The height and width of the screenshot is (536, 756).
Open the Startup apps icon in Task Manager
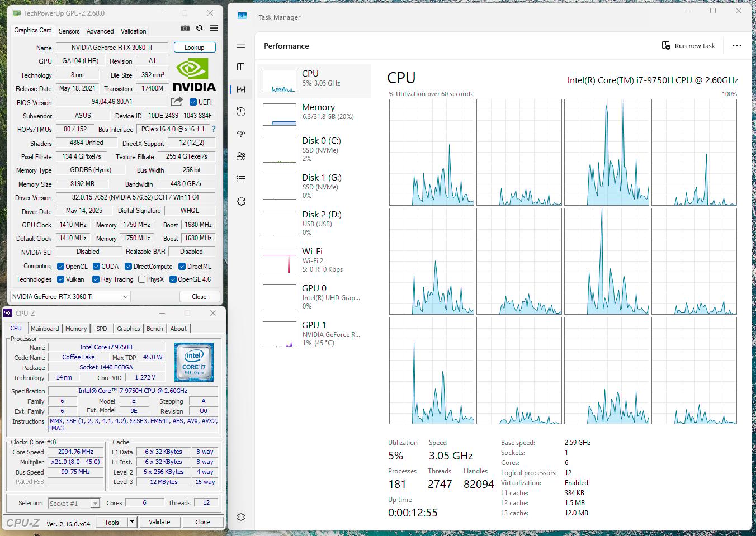241,134
